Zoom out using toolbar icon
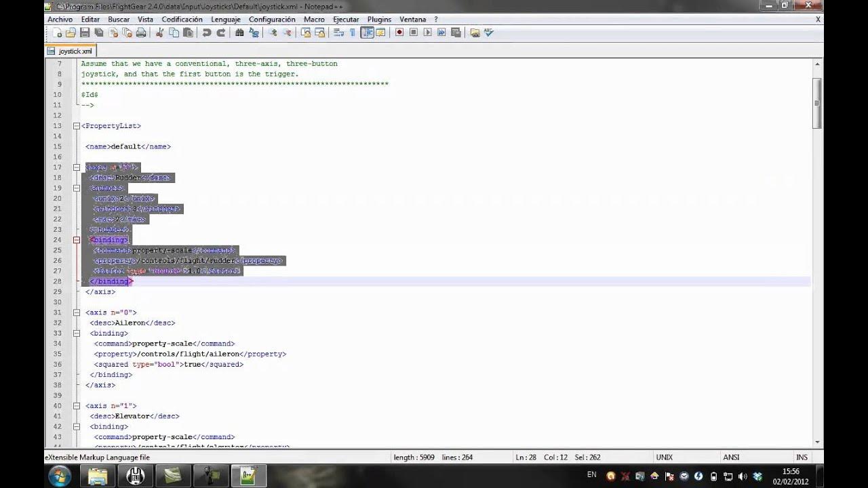Screen dimensions: 868x488 click(x=288, y=33)
